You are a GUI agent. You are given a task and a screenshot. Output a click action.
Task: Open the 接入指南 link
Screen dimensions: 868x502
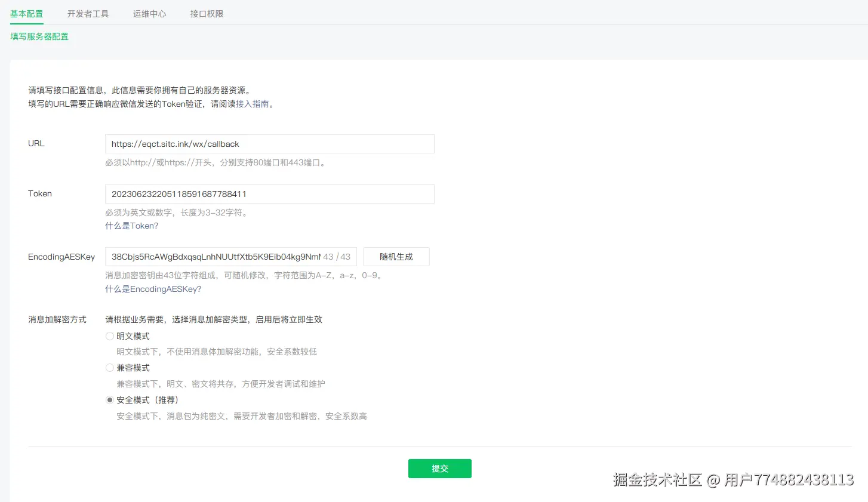click(x=252, y=104)
